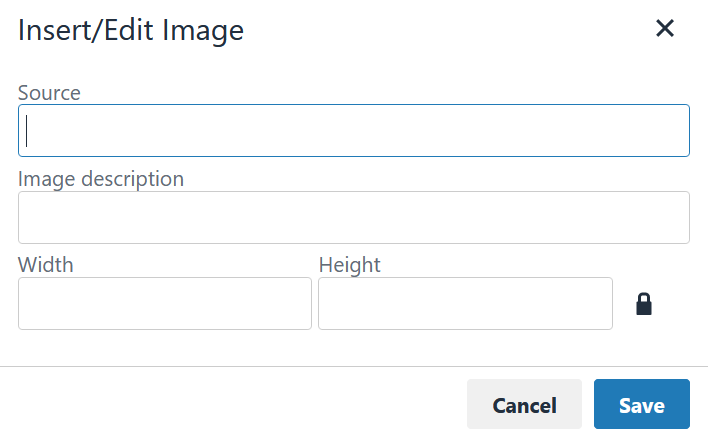Close the Insert/Edit Image dialog
This screenshot has height=438, width=708.
[x=665, y=29]
